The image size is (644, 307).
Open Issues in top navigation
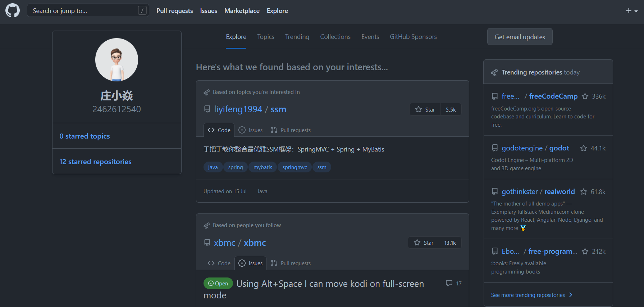pos(209,11)
